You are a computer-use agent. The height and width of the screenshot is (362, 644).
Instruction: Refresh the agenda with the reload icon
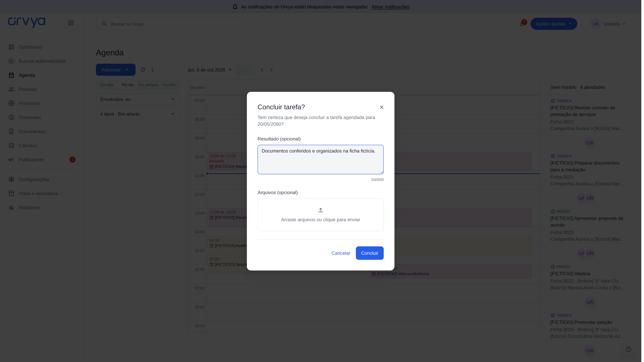(x=143, y=70)
